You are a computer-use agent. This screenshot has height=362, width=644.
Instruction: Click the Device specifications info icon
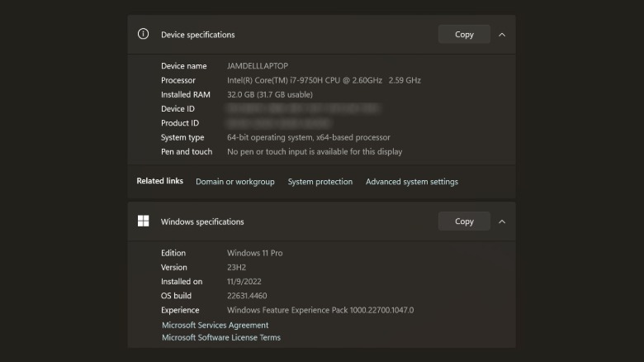(x=143, y=34)
